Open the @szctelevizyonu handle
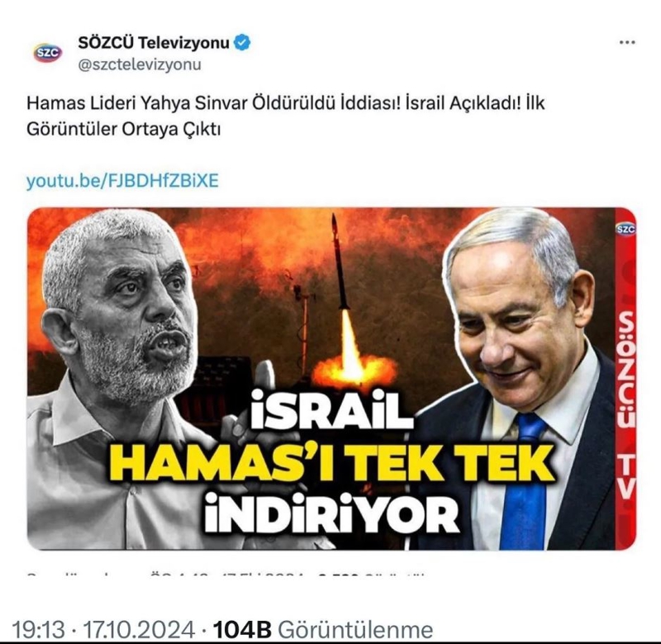The height and width of the screenshot is (644, 661). [x=140, y=65]
